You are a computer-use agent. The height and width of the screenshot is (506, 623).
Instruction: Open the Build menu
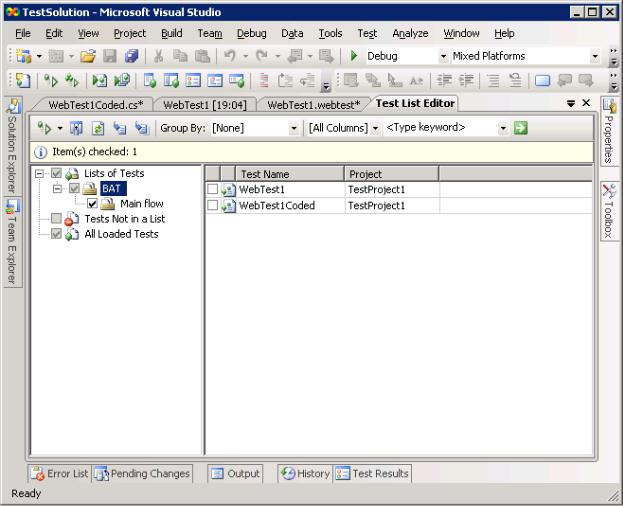[171, 33]
